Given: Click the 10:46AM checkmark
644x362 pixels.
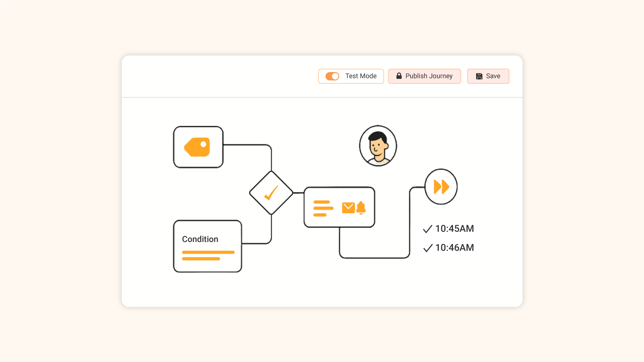Looking at the screenshot, I should (x=427, y=248).
